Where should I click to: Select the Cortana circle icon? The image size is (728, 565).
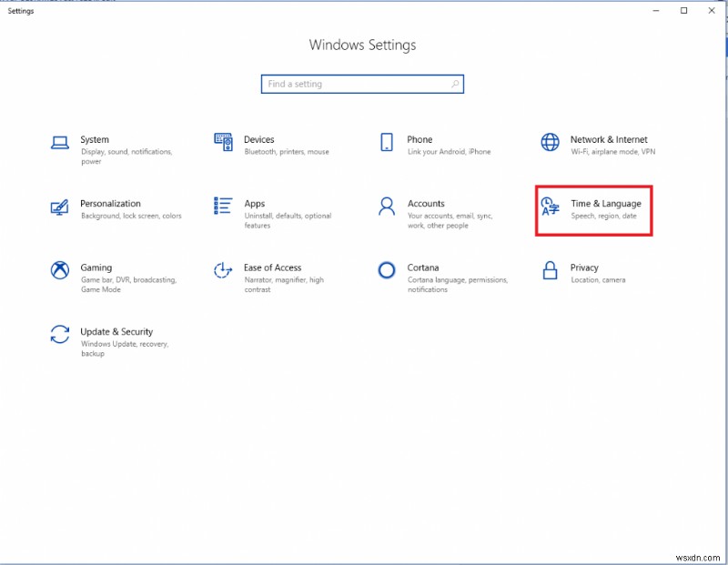coord(386,270)
